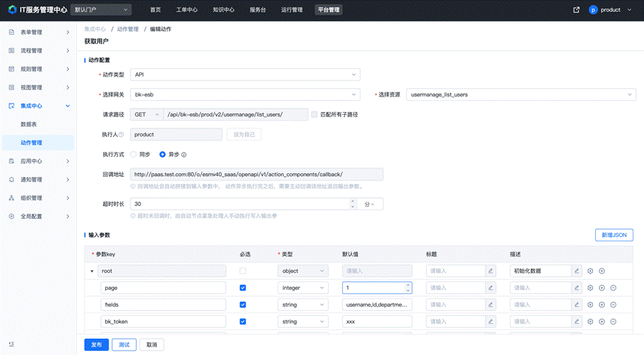Click the product user avatar
644x355 pixels.
tap(593, 10)
